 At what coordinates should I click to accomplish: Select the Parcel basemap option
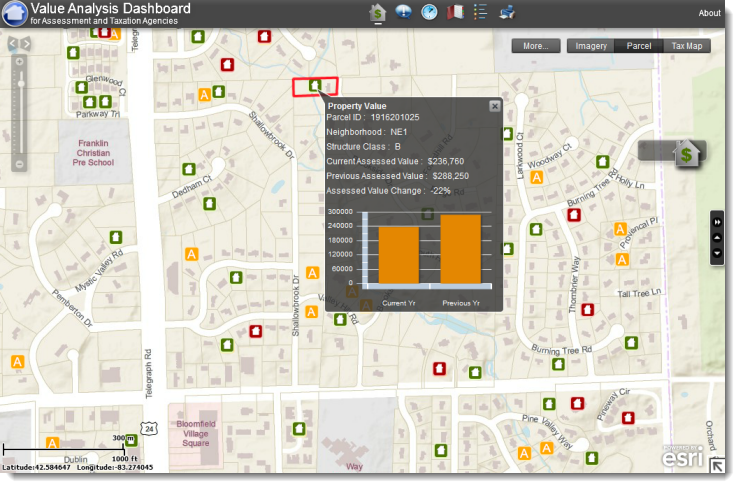point(638,46)
